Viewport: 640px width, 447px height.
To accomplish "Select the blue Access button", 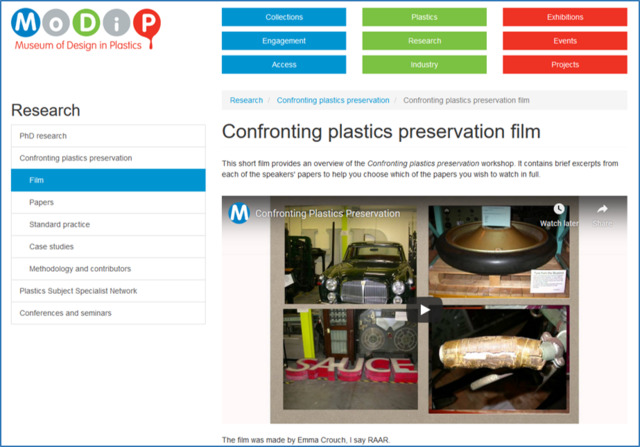I will pos(284,64).
